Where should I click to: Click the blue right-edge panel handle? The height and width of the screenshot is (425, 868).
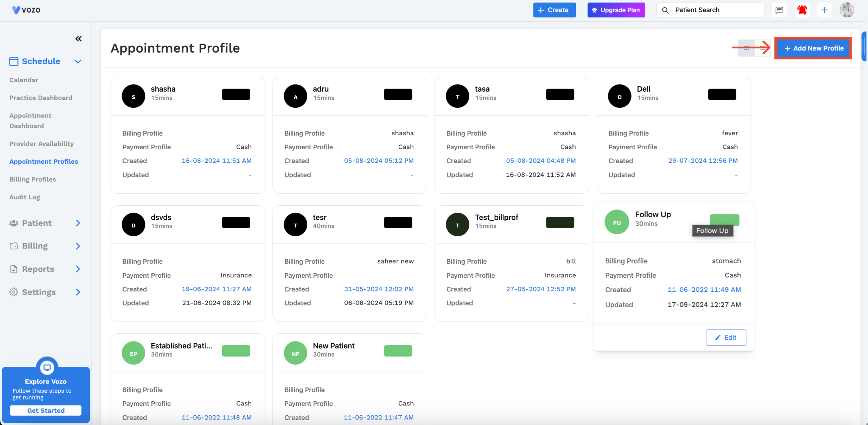(865, 47)
